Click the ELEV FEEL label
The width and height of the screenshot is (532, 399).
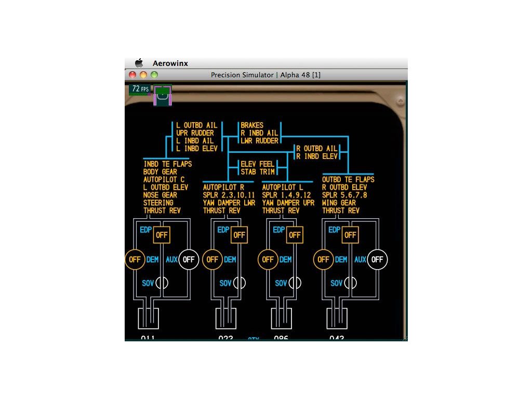258,164
